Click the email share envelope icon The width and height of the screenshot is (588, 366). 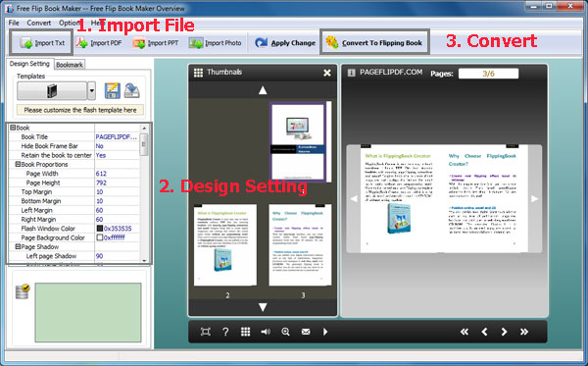pyautogui.click(x=306, y=332)
